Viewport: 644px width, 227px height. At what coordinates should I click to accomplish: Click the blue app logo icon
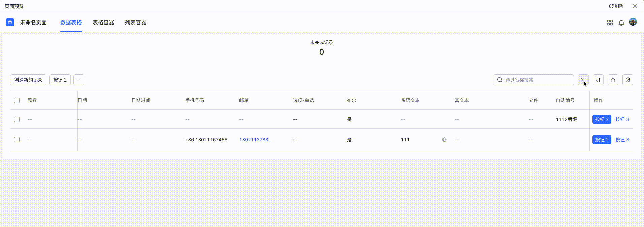10,22
